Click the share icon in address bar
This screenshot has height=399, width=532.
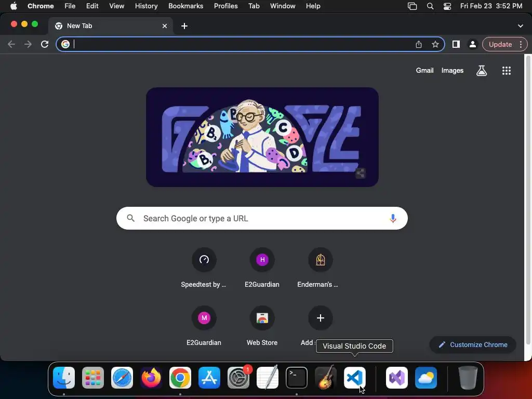(419, 45)
